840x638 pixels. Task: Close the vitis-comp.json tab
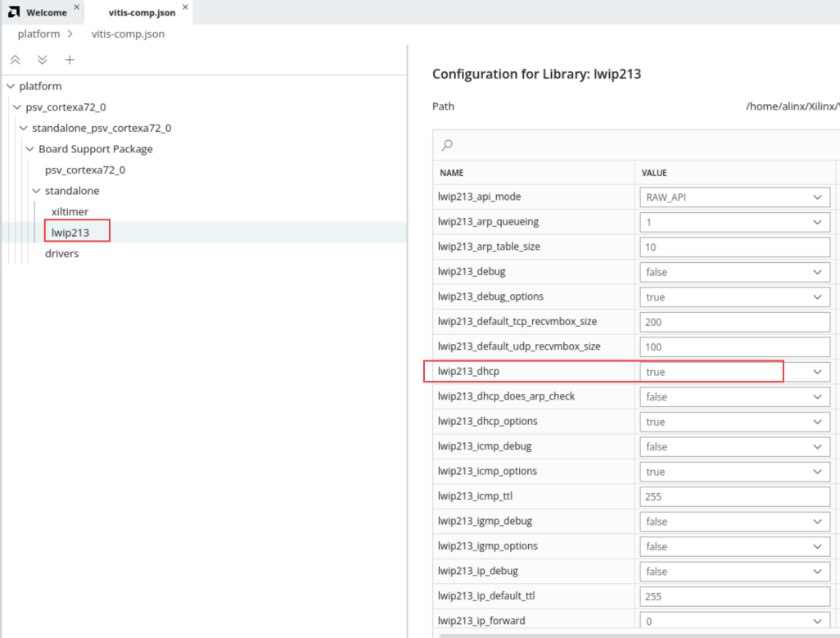pyautogui.click(x=185, y=7)
